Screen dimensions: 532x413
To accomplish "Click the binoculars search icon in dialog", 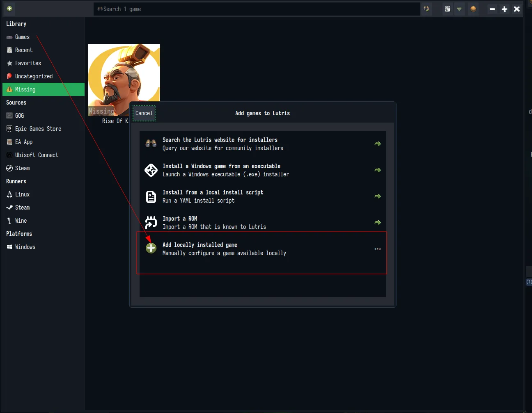I will pos(151,144).
